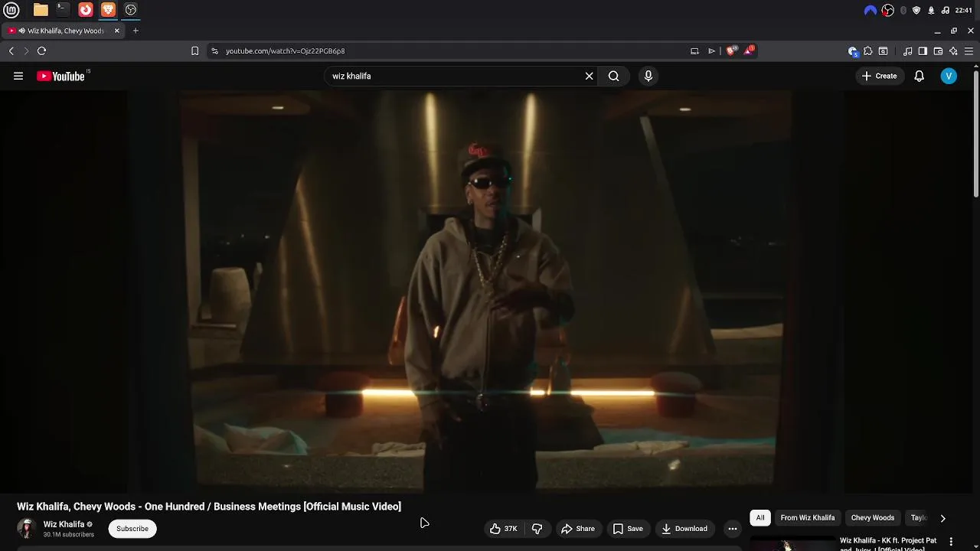Share the video
The height and width of the screenshot is (551, 980).
coord(578,529)
